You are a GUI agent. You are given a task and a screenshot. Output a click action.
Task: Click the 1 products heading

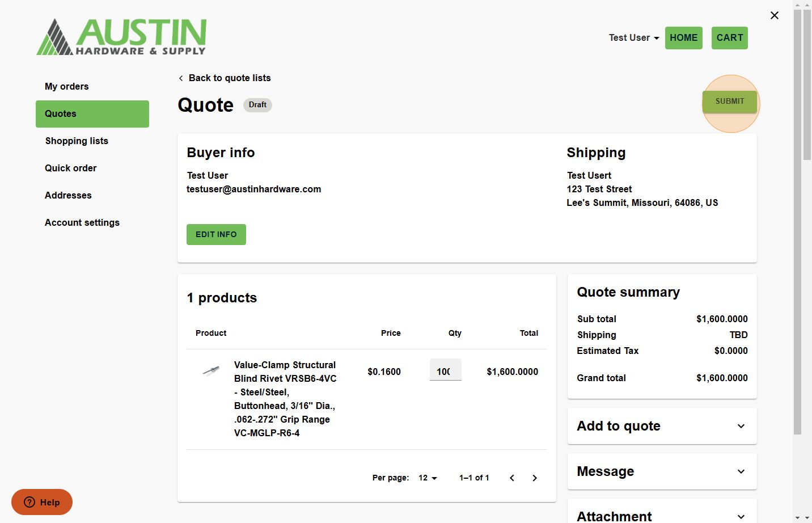pos(222,298)
